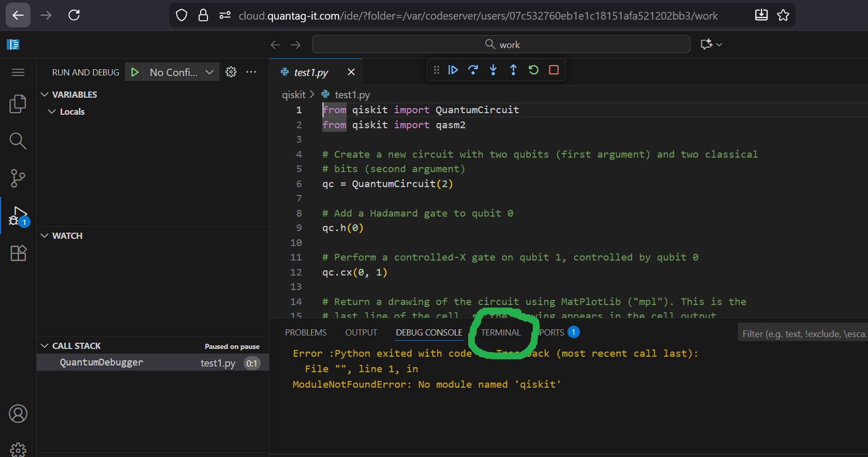This screenshot has height=457, width=868.
Task: Click the Step Over debug icon
Action: coord(473,70)
